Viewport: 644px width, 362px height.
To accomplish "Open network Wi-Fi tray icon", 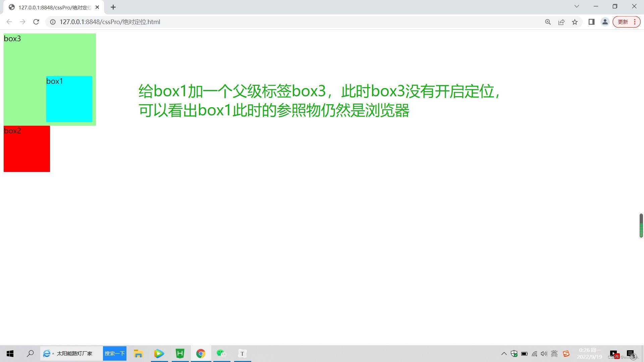I will [534, 354].
